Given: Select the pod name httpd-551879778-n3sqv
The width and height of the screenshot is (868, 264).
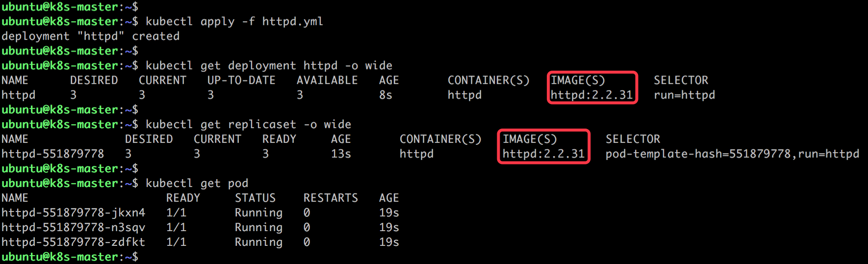Looking at the screenshot, I should pyautogui.click(x=74, y=228).
